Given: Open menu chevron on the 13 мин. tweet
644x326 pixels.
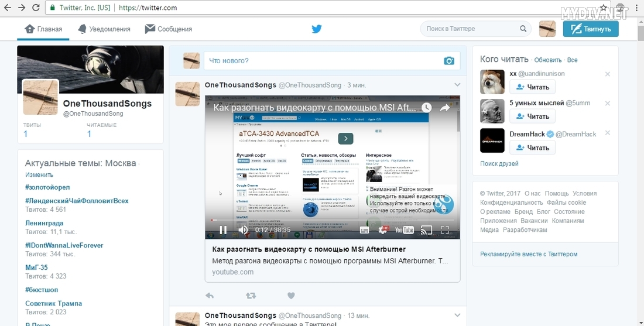Looking at the screenshot, I should pyautogui.click(x=457, y=315).
